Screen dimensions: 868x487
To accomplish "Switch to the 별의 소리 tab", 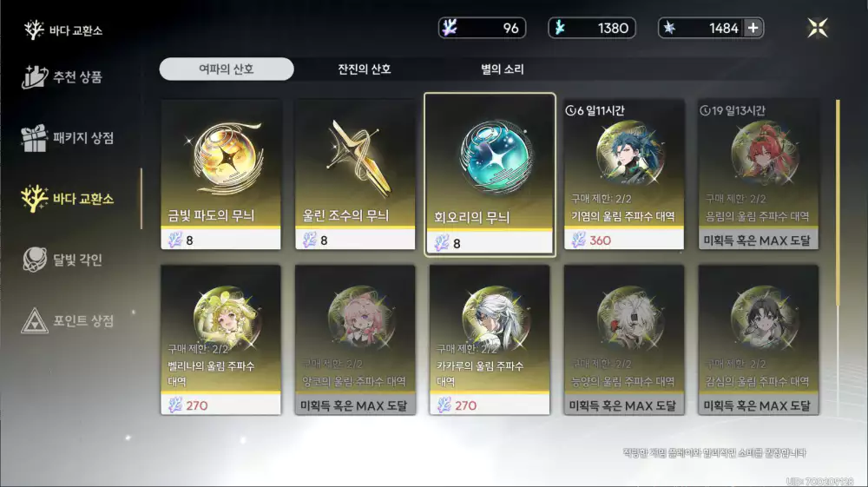I will [502, 69].
